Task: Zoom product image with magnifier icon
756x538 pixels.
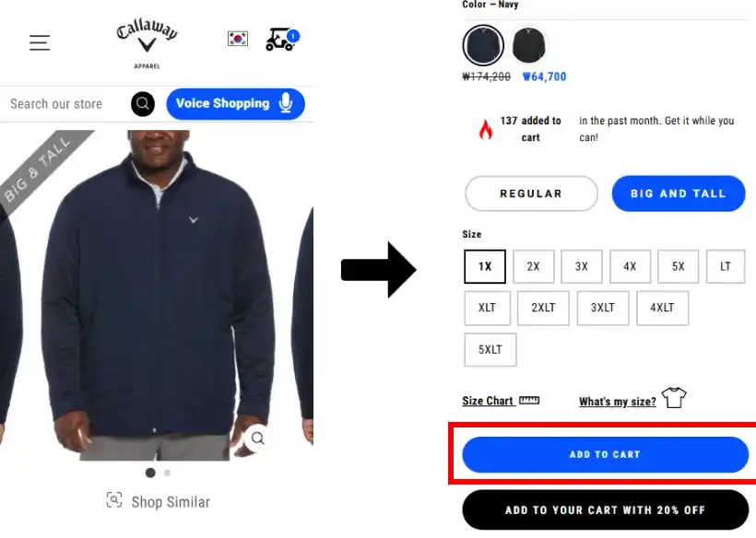Action: tap(258, 438)
